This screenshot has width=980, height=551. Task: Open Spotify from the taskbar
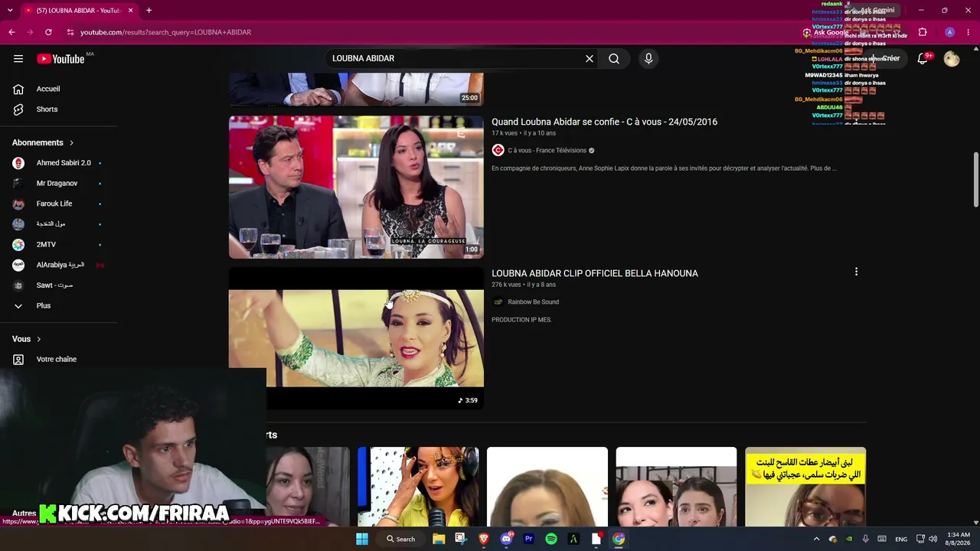(551, 539)
